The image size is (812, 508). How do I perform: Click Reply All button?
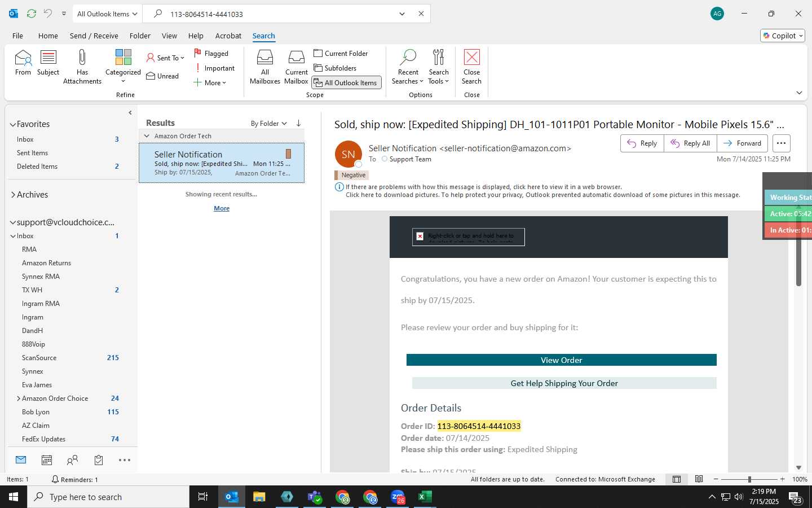pyautogui.click(x=690, y=143)
